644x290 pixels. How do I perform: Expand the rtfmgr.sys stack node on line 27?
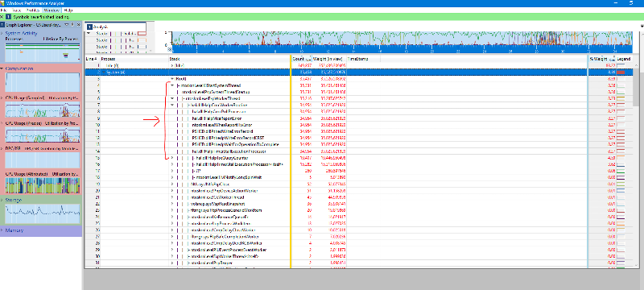click(x=172, y=237)
